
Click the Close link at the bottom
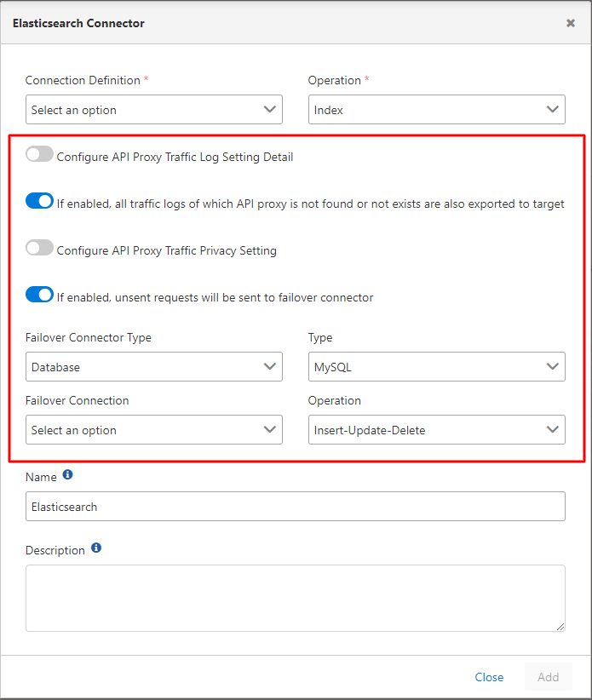(489, 677)
